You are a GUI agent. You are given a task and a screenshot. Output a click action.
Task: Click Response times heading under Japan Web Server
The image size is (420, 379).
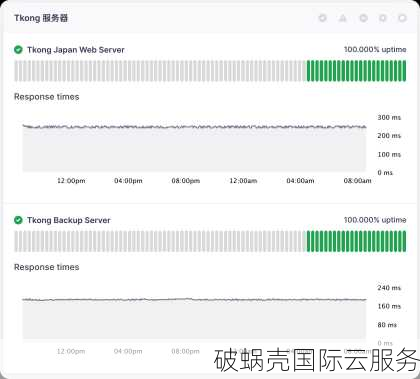point(47,97)
